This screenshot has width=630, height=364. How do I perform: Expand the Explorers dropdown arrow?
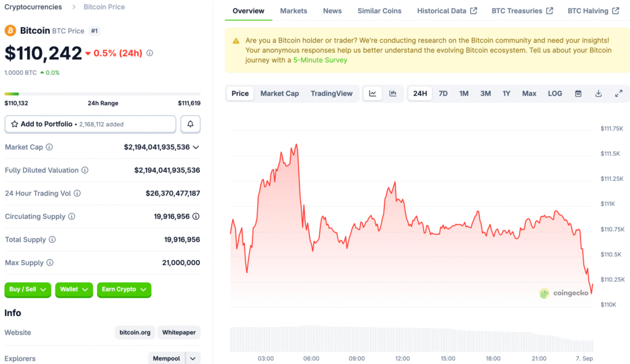(x=193, y=358)
